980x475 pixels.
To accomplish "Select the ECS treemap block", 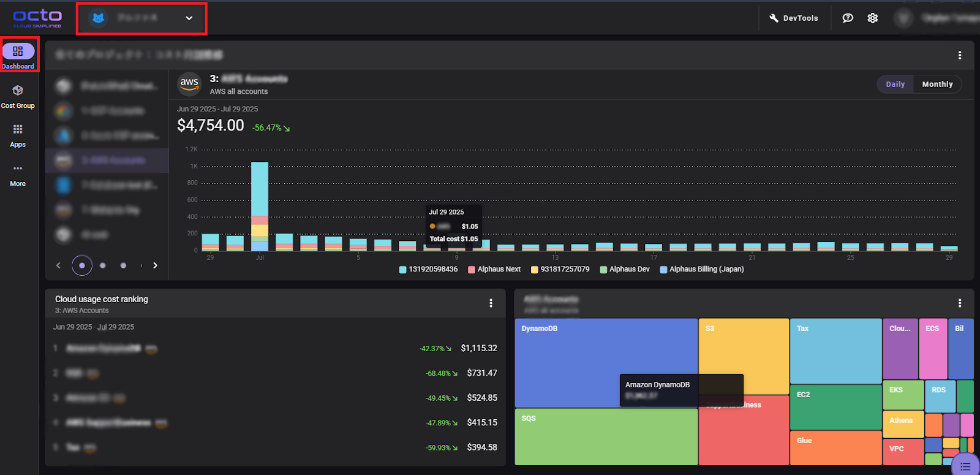I will pyautogui.click(x=933, y=349).
